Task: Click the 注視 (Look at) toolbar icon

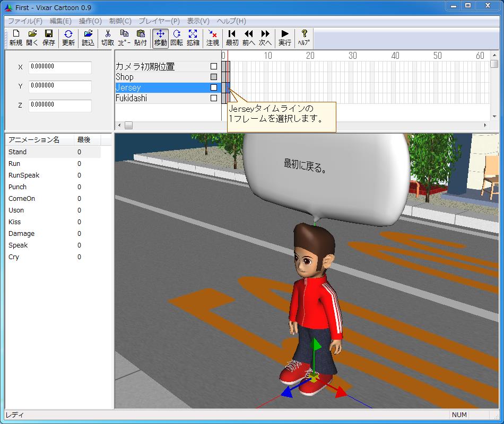Action: (x=213, y=38)
